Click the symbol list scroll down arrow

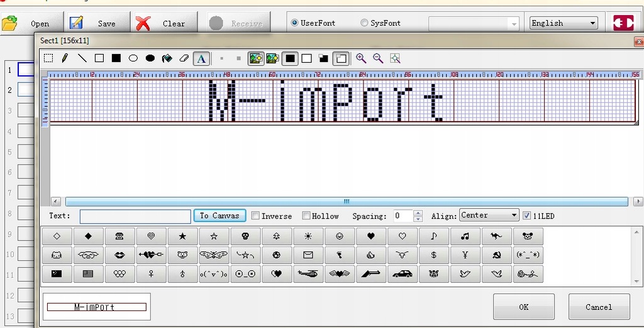click(636, 282)
